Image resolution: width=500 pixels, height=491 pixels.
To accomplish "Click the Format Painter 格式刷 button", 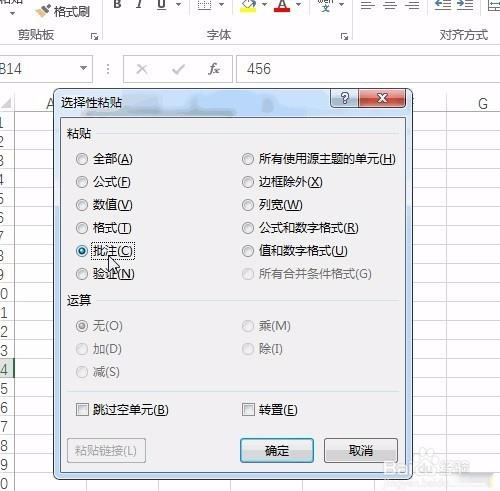I will pos(63,11).
